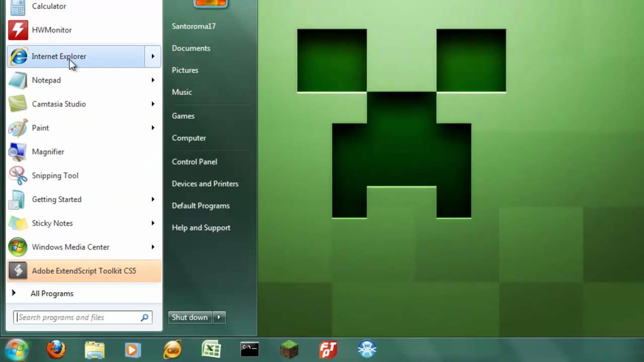Expand Paint recent files arrow
This screenshot has width=644, height=362.
[153, 128]
